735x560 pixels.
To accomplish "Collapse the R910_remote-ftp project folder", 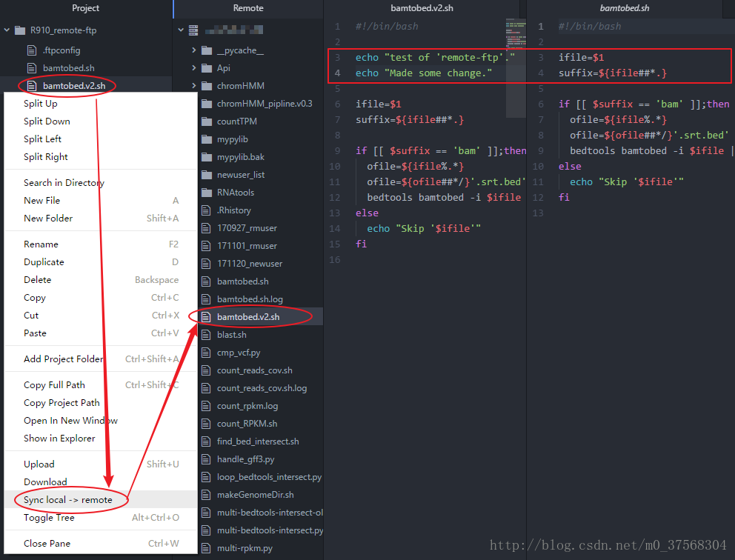I will (x=7, y=30).
